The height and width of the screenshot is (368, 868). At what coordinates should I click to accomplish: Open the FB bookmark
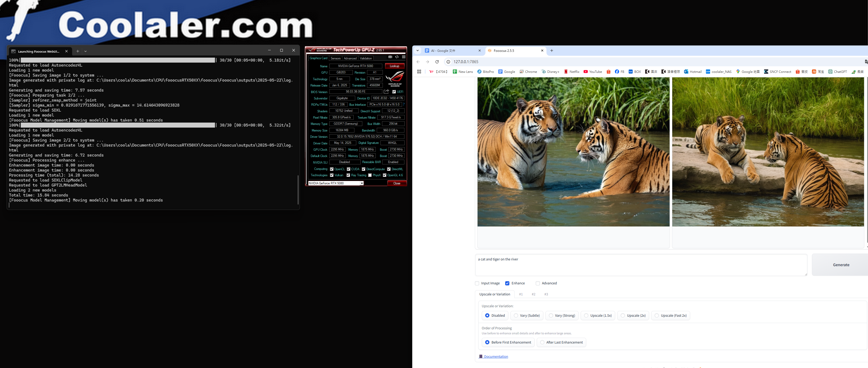click(619, 72)
